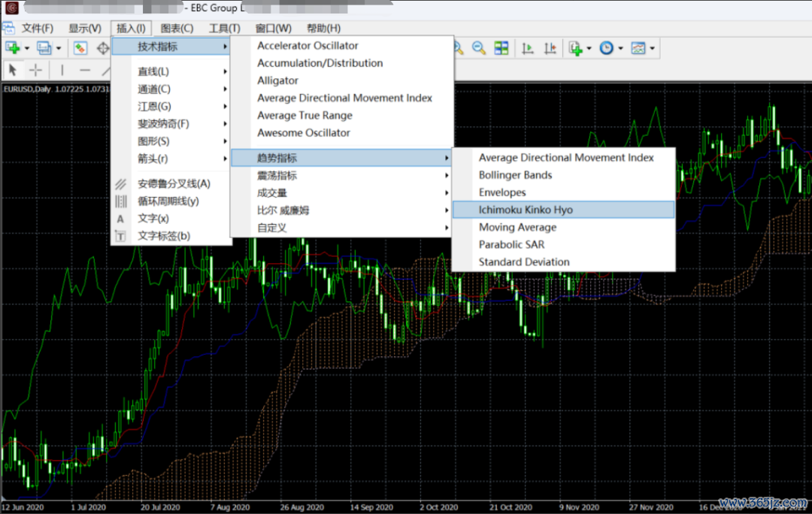Expand the 图形(S) submenu
Screen dimensions: 812x514
pyautogui.click(x=171, y=141)
